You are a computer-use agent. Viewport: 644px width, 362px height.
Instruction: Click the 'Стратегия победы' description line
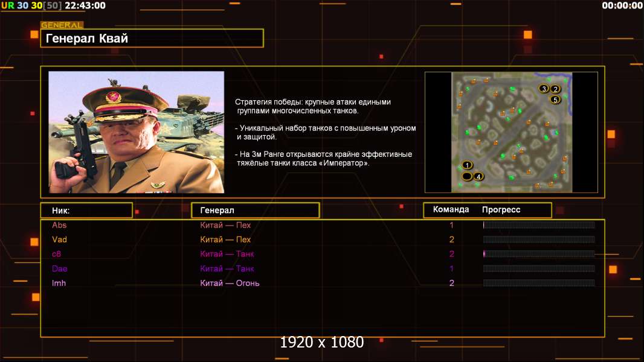tap(313, 106)
